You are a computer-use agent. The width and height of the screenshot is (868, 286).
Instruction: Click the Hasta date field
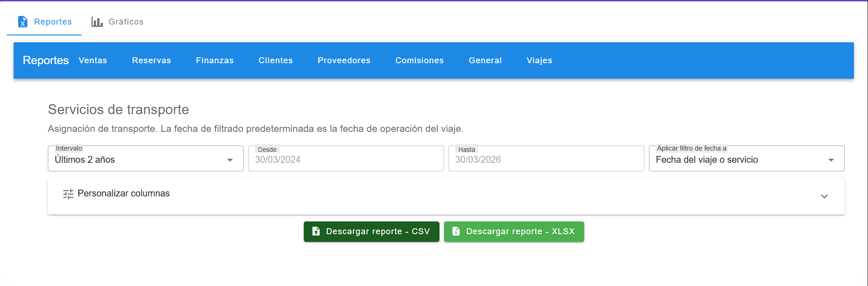(546, 160)
